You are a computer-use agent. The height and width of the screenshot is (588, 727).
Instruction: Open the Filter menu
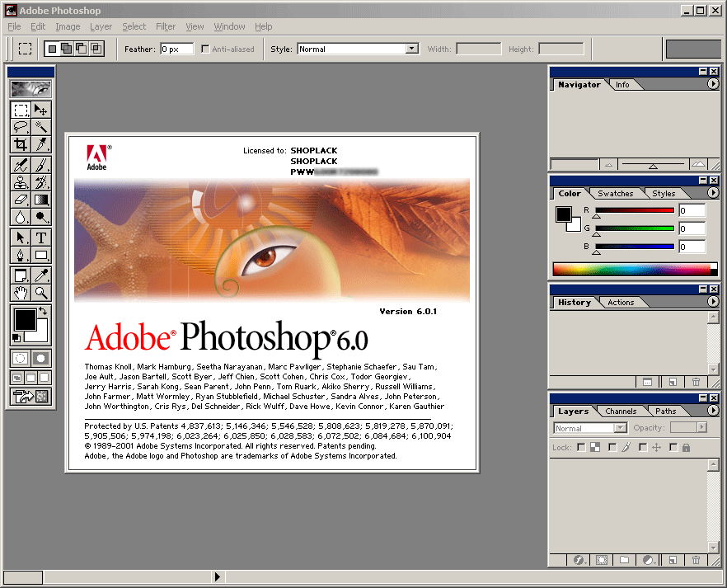(166, 26)
